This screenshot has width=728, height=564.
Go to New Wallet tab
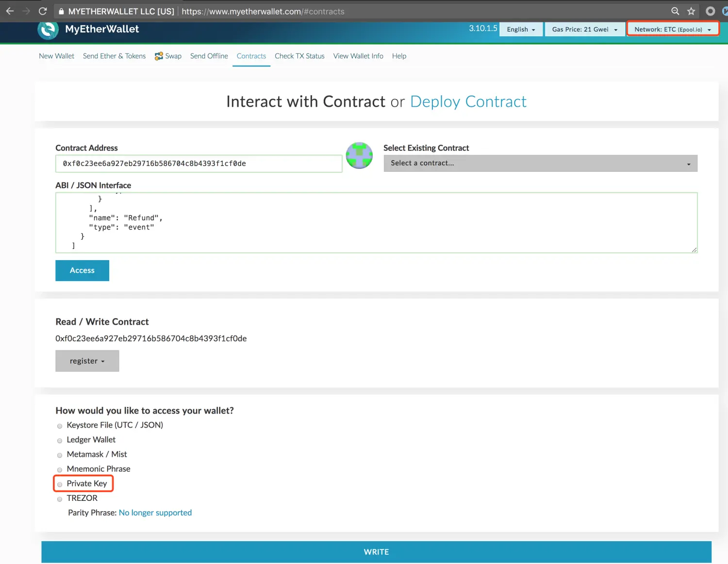coord(56,56)
